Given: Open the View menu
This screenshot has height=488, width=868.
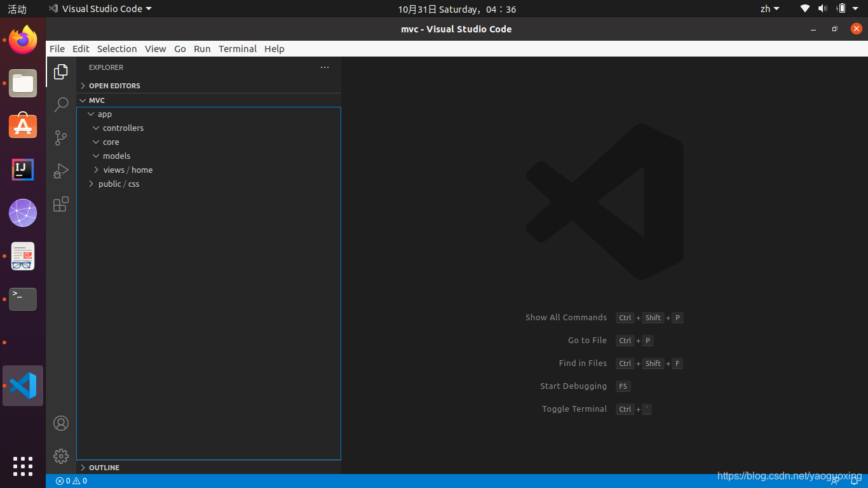Looking at the screenshot, I should pos(155,49).
